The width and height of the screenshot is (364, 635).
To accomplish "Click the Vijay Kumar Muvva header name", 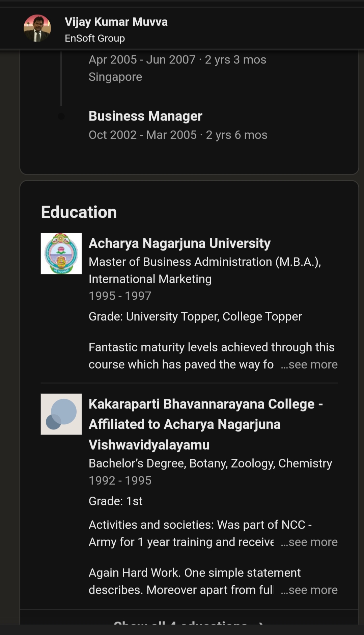I will tap(116, 22).
